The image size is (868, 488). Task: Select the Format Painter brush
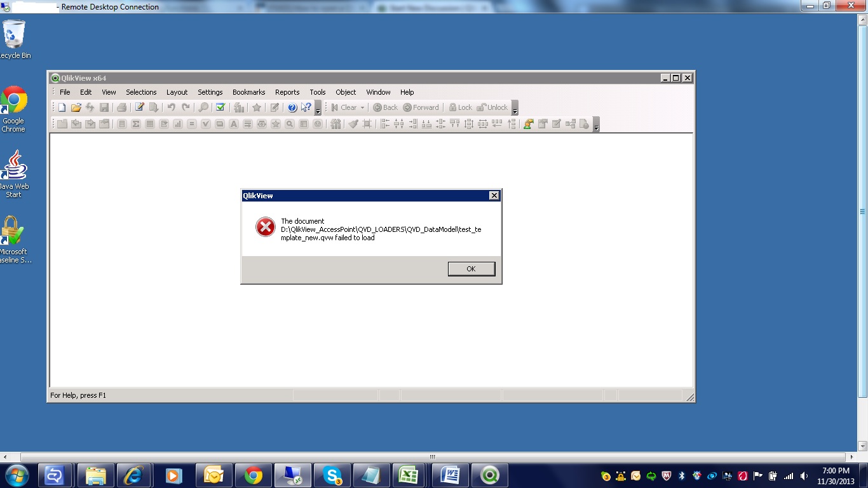click(353, 124)
